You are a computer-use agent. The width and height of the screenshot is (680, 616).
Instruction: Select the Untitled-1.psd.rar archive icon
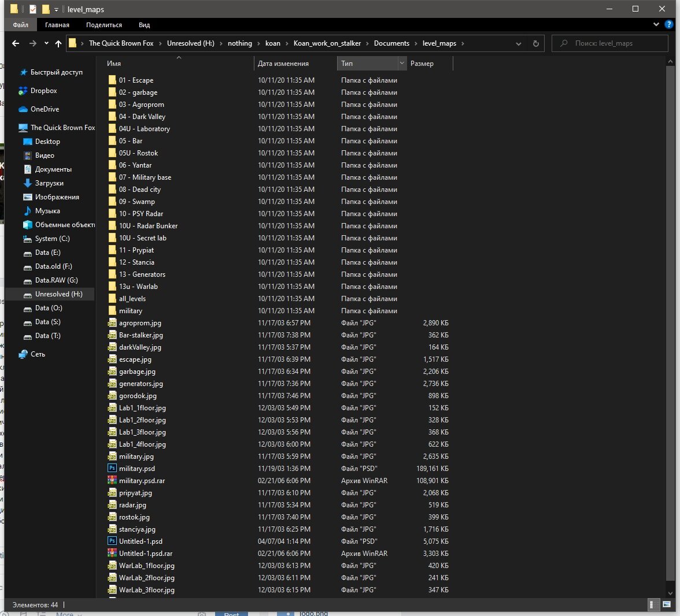pos(112,554)
